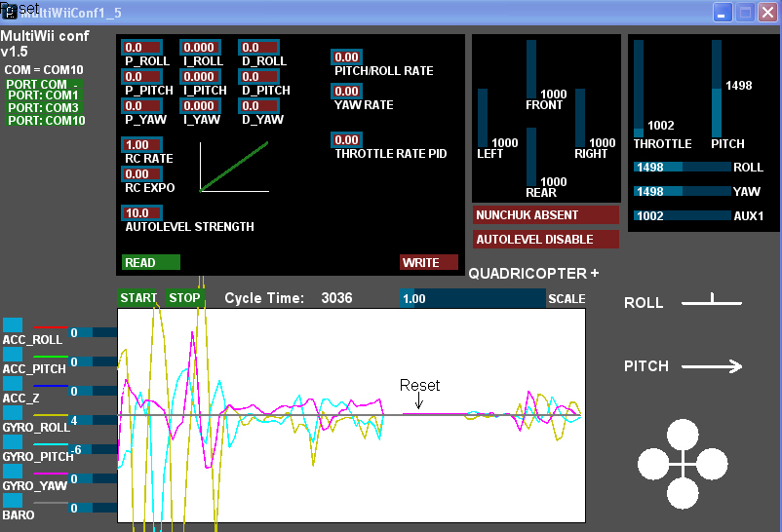Click the RC expo curve graph
The image size is (782, 532).
[234, 167]
